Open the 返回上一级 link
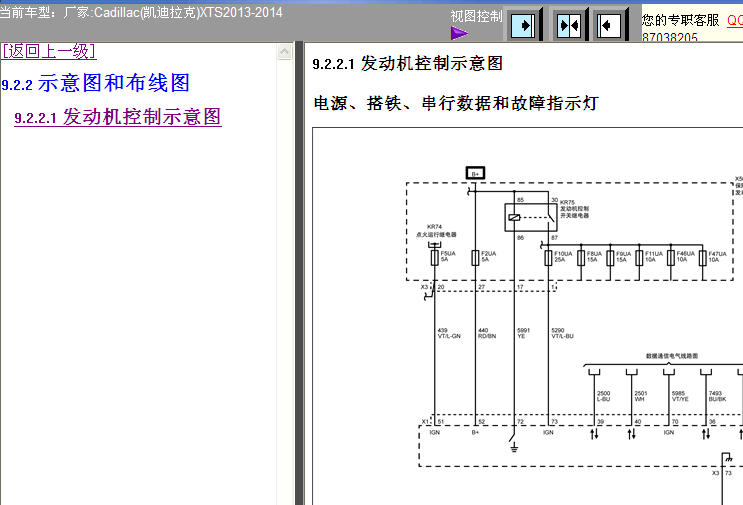This screenshot has width=743, height=505. click(48, 51)
